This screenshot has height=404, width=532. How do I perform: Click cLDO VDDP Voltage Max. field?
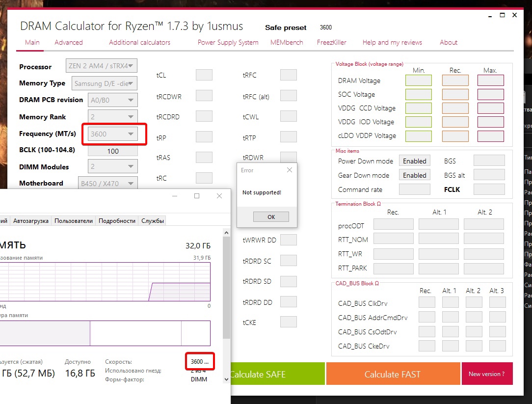(x=491, y=136)
